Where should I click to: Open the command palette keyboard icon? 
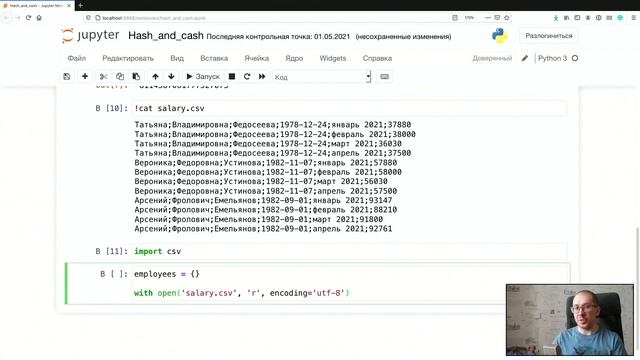pyautogui.click(x=384, y=76)
